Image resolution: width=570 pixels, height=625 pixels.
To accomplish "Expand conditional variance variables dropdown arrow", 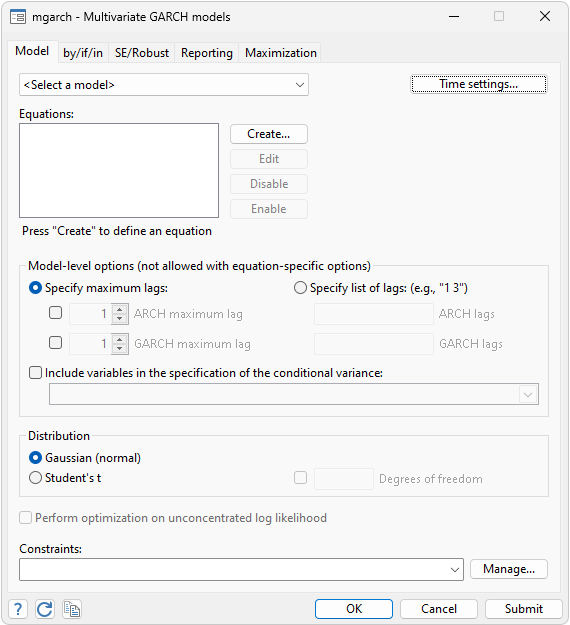I will point(528,394).
